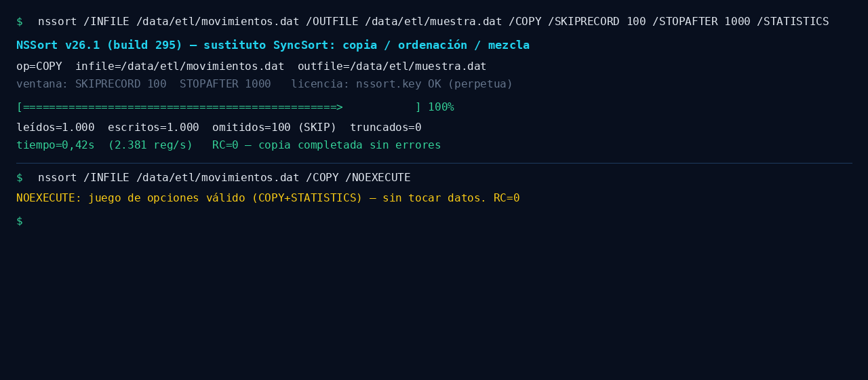Click leídos=1.000 statistic

[56, 128]
